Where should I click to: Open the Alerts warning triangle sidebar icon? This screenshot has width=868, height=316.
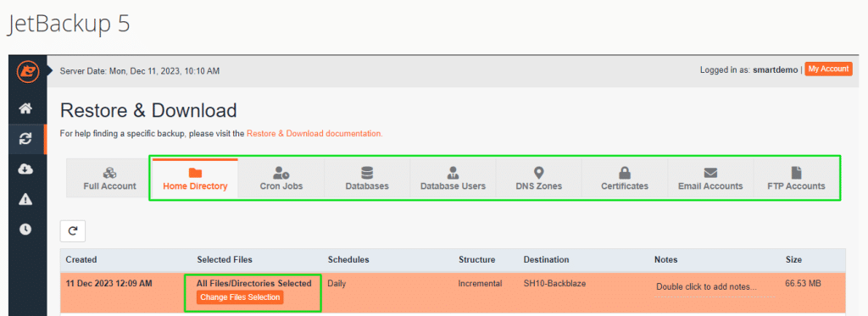(25, 199)
